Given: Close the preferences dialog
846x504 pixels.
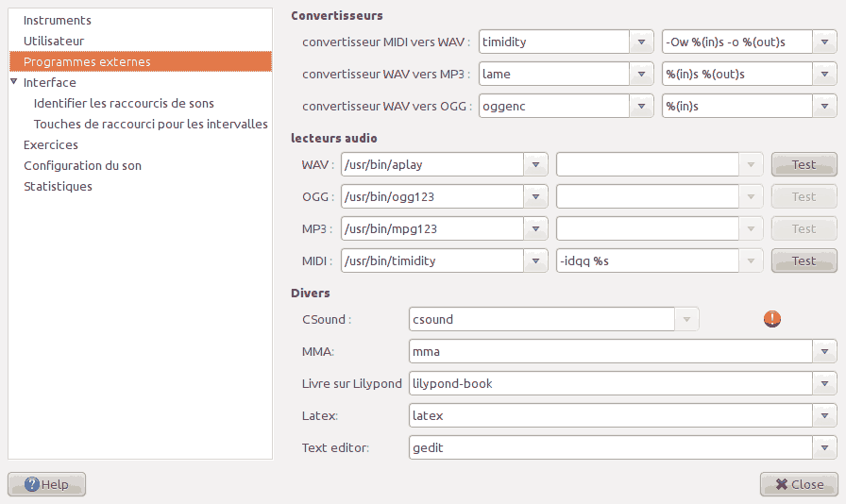Looking at the screenshot, I should pyautogui.click(x=799, y=484).
